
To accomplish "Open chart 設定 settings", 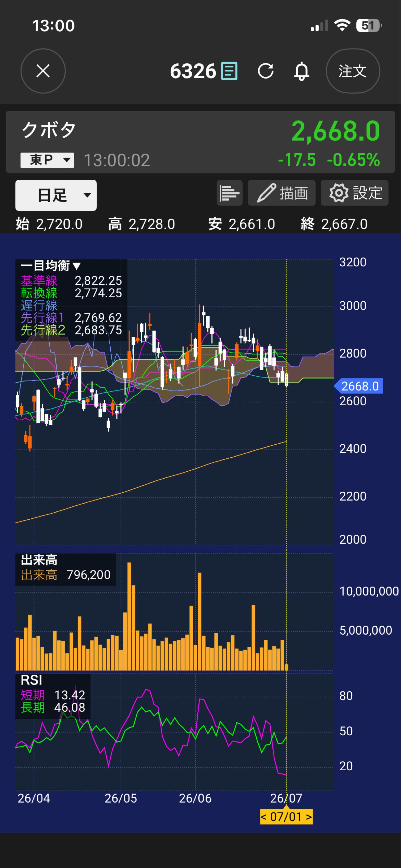I will (x=354, y=193).
